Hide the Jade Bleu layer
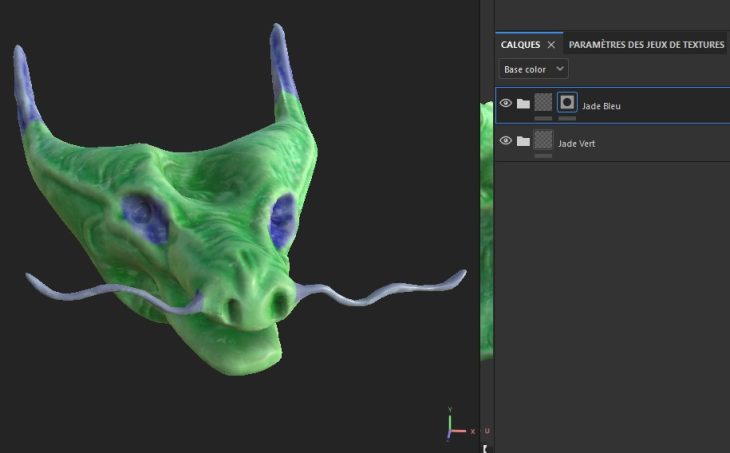This screenshot has width=730, height=453. (x=506, y=103)
